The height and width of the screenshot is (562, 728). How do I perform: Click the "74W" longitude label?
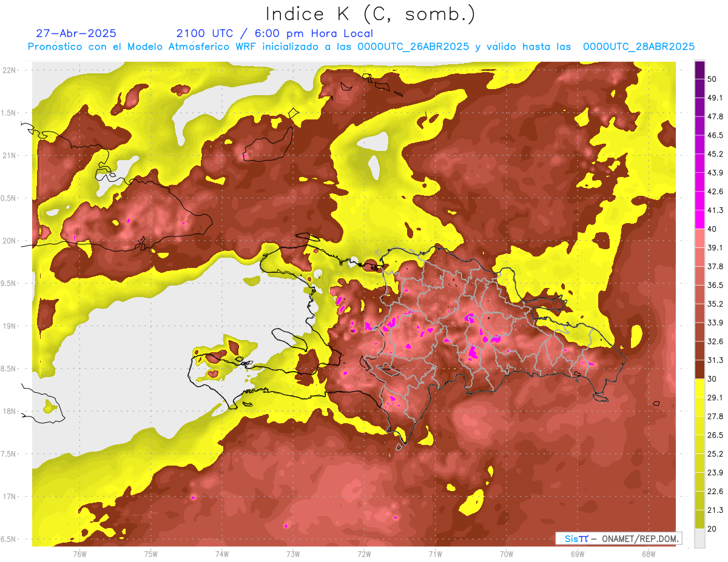point(221,554)
